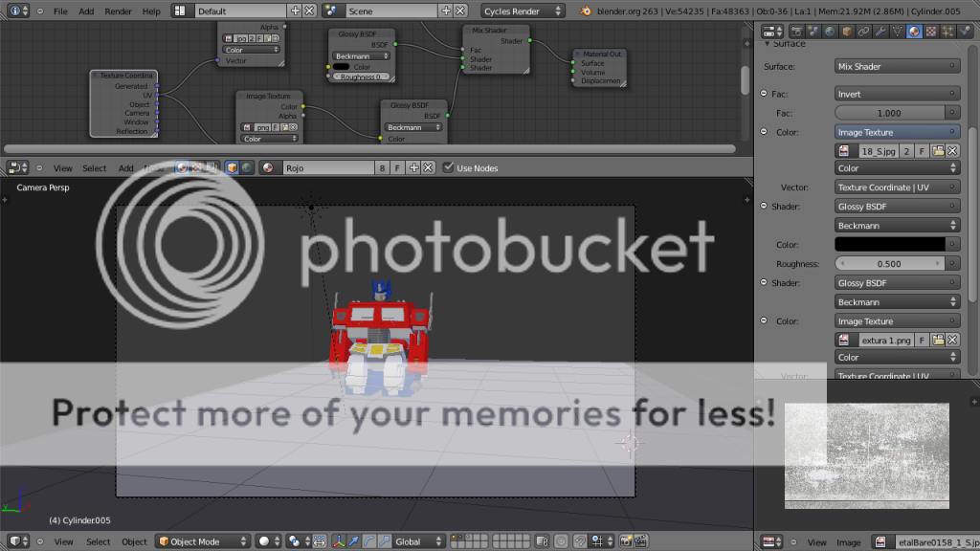The image size is (980, 551).
Task: Open the World properties tab
Action: [830, 32]
